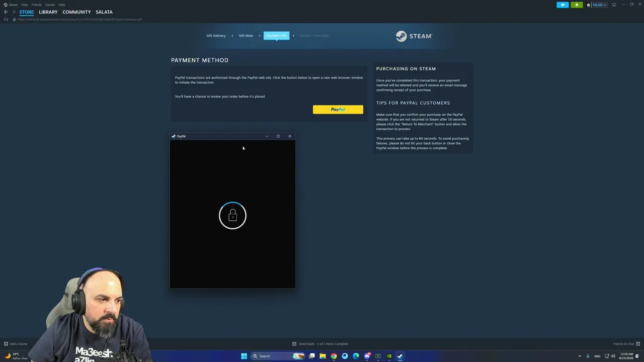The width and height of the screenshot is (644, 362).
Task: Open the volume tray icon
Action: [x=613, y=356]
